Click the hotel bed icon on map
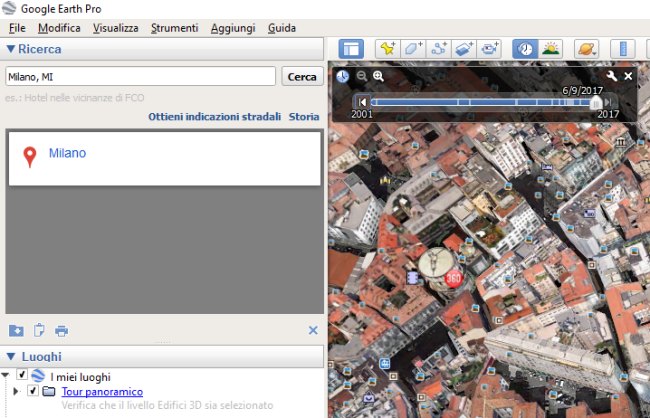The width and height of the screenshot is (650, 418). [x=546, y=167]
